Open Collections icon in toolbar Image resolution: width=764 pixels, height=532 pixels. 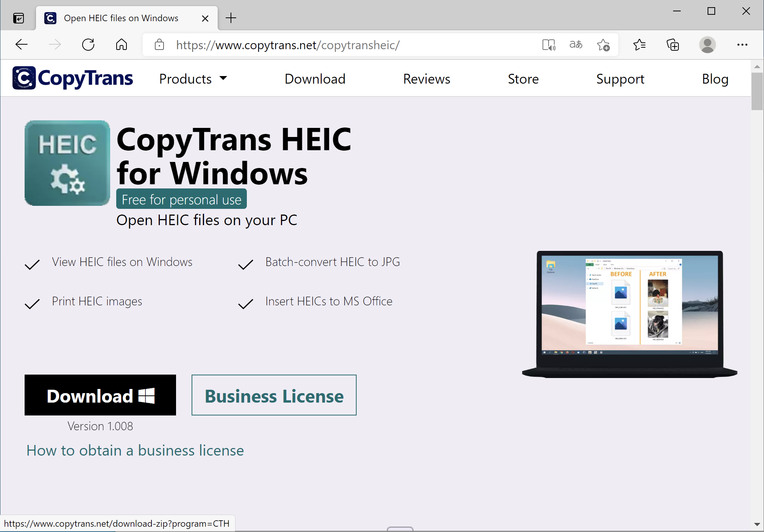(x=673, y=45)
